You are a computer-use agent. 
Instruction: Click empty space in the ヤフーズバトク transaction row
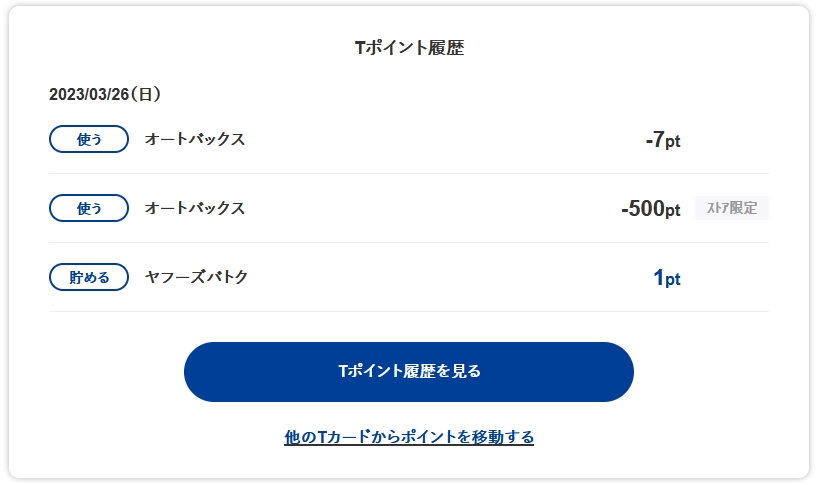point(440,277)
